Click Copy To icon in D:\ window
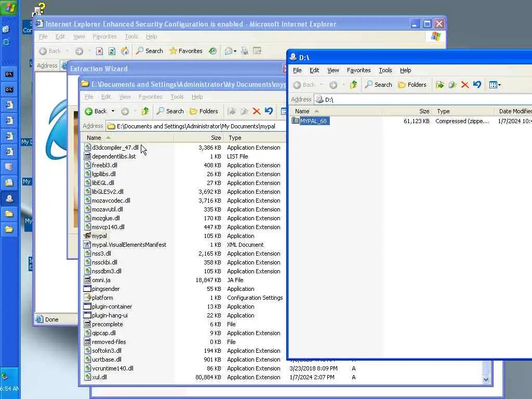This screenshot has height=399, width=532. coord(453,85)
